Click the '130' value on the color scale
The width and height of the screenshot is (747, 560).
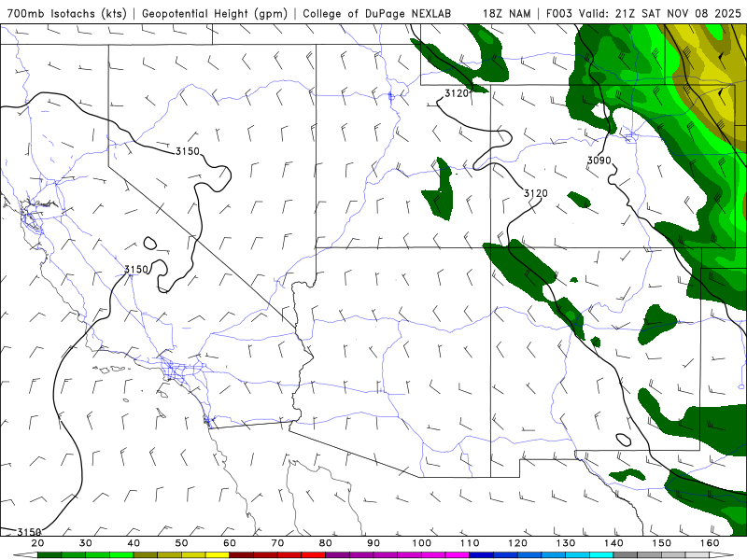(x=566, y=543)
